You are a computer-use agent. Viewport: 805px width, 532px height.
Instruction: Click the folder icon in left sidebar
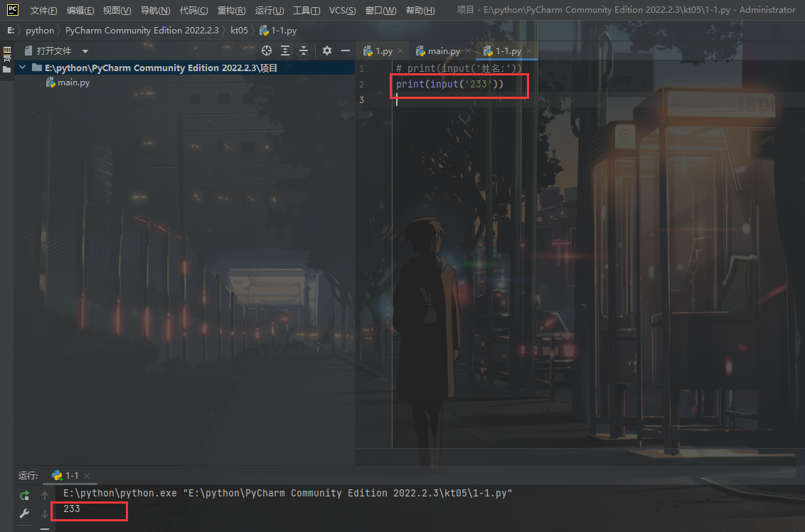[x=6, y=70]
